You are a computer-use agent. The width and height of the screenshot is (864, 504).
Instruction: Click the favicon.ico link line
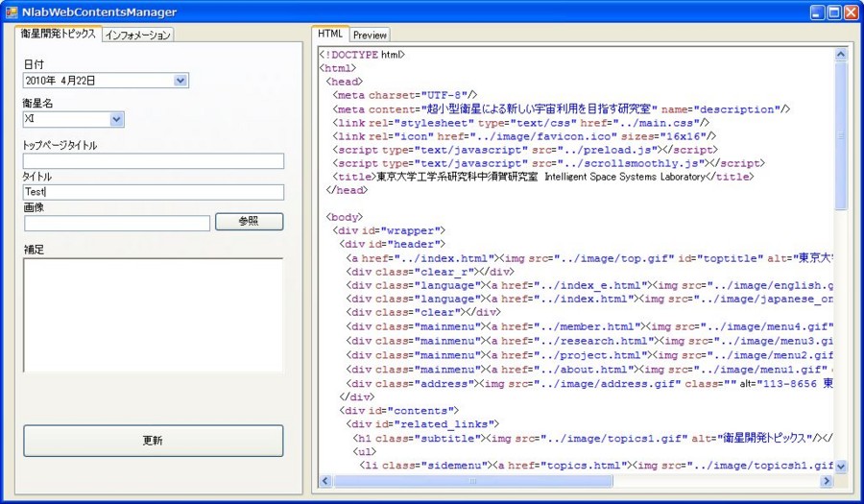tap(524, 136)
